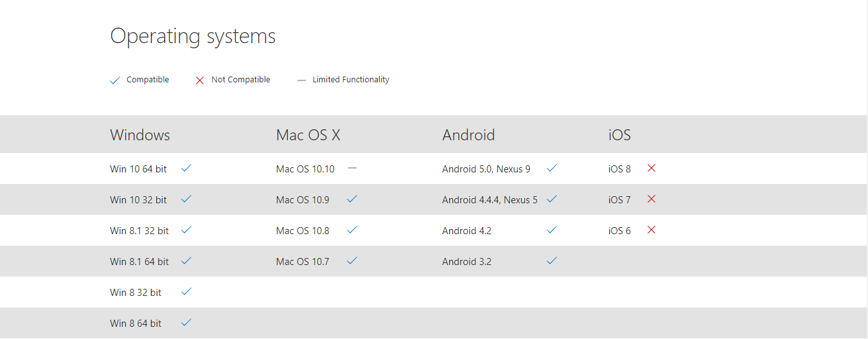The image size is (868, 339).
Task: Click the checkmark beside Android 4.2
Action: click(x=551, y=230)
